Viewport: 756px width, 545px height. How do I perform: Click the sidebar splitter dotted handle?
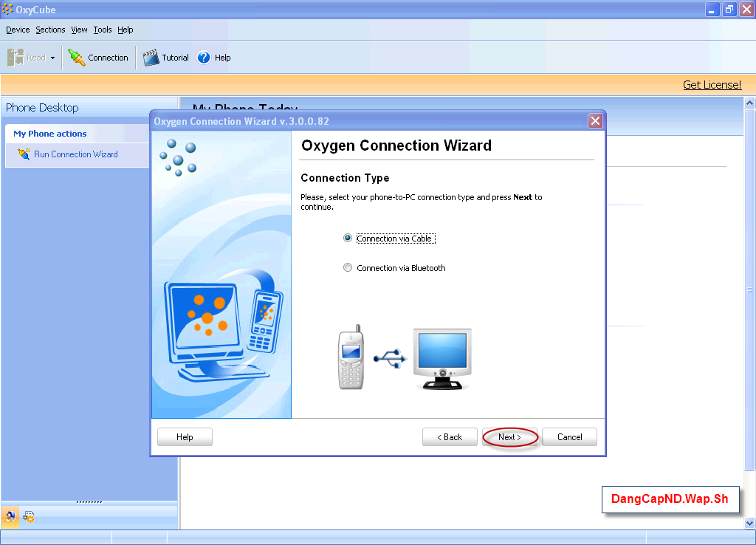coord(89,502)
